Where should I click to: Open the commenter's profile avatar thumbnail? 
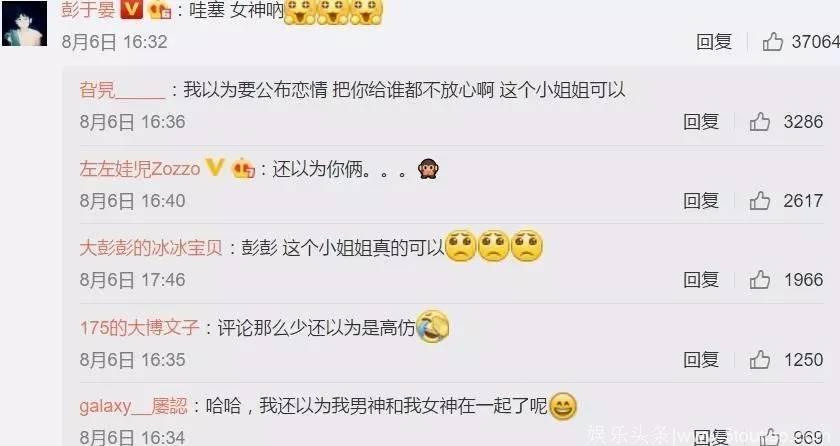(25, 24)
